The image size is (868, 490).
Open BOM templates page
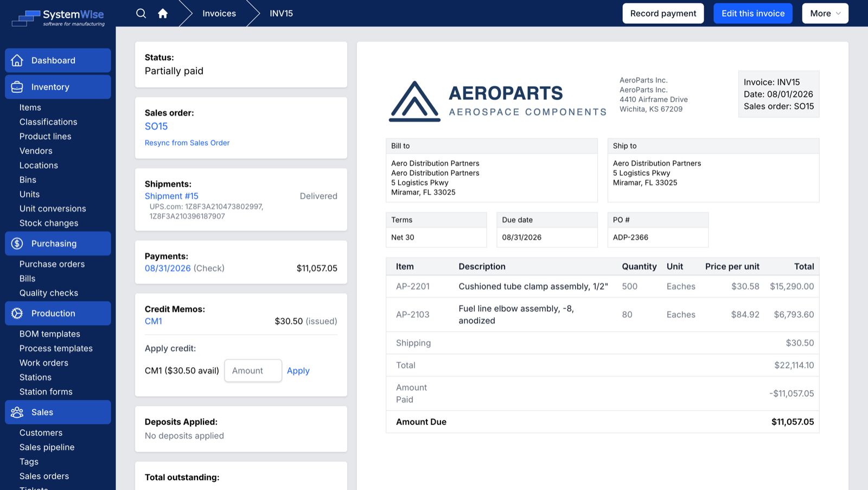[50, 334]
